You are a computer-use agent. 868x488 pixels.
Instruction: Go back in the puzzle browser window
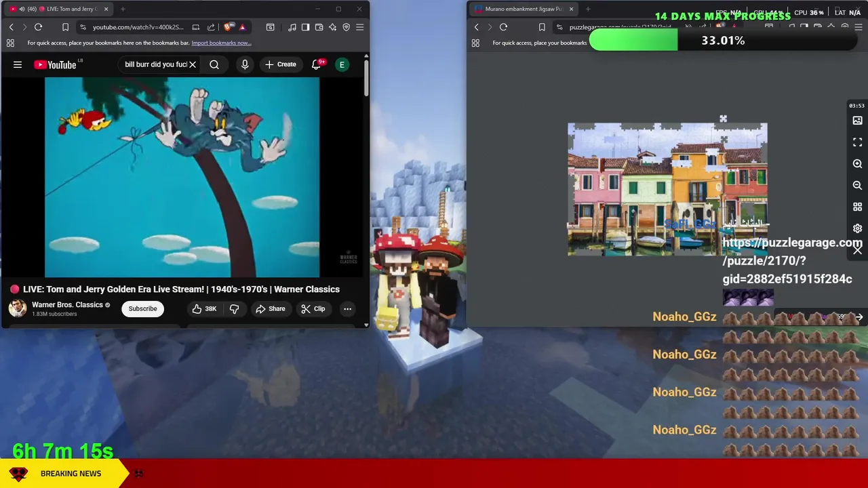(476, 27)
